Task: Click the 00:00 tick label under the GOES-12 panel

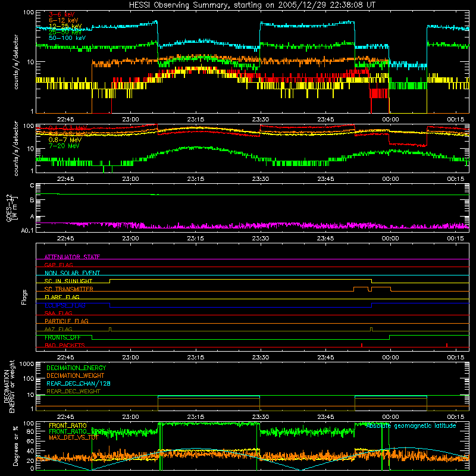Action: 390,239
